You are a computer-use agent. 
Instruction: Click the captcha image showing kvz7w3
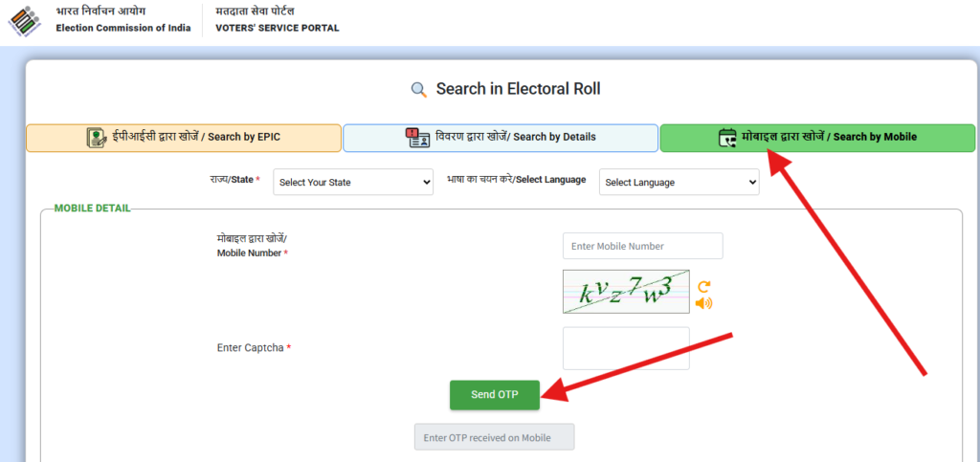[625, 293]
